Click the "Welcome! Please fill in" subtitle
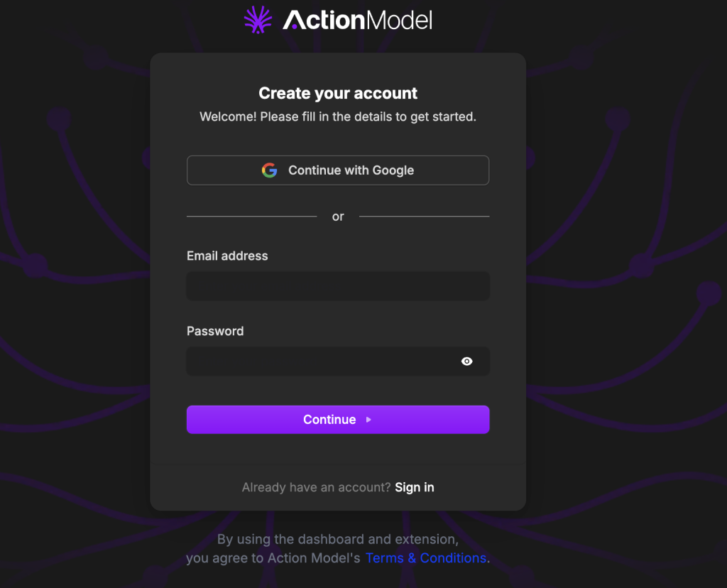Viewport: 727px width, 588px height. pyautogui.click(x=338, y=116)
